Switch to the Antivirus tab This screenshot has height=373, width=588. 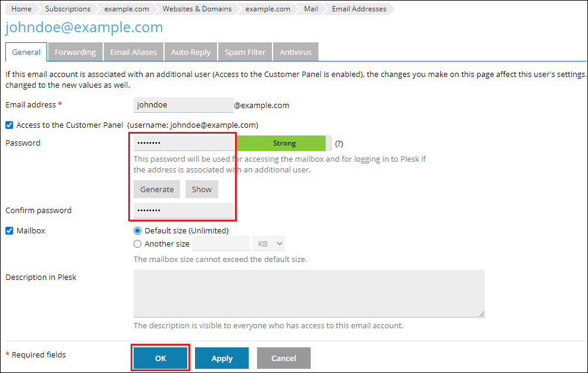coord(296,52)
